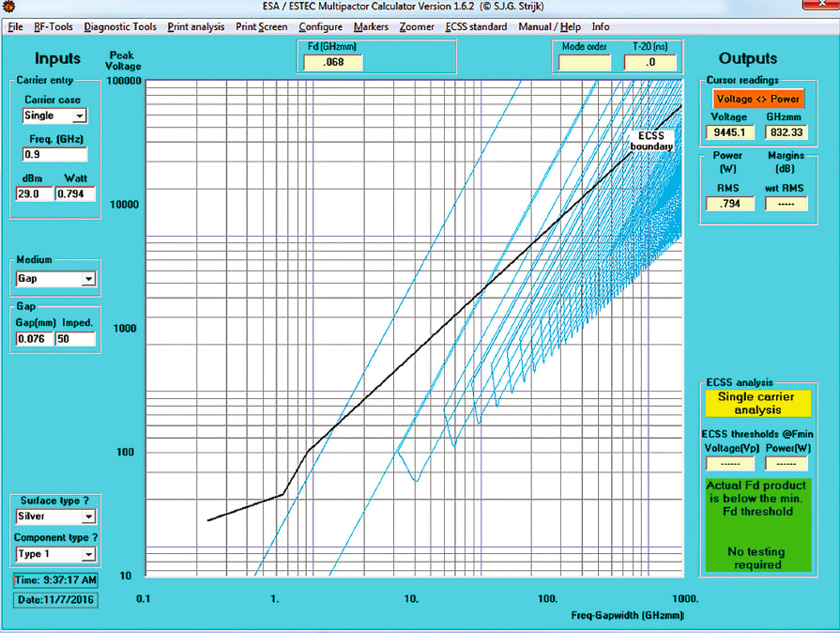
Task: Expand the Medium dropdown arrow
Action: tap(88, 279)
